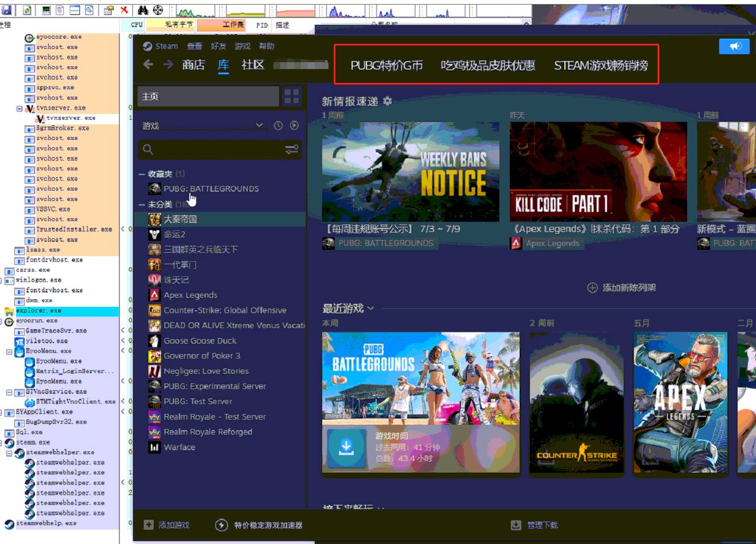Screen dimensions: 756x544
Task: Select Warface in the library list
Action: tap(180, 447)
